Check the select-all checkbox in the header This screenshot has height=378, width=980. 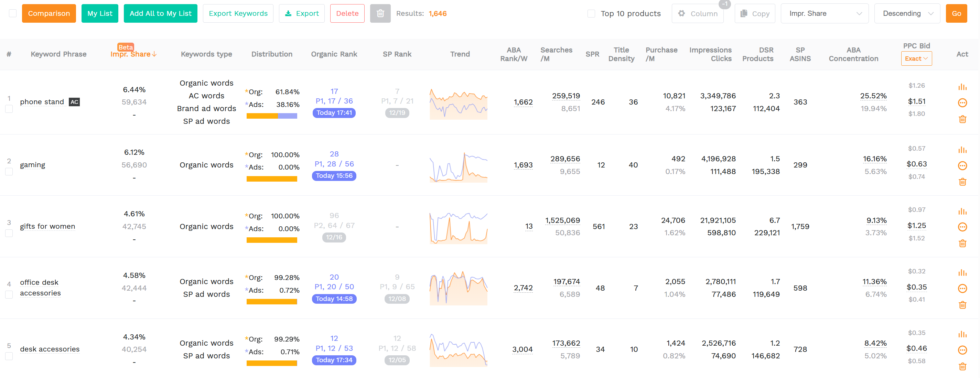click(12, 13)
